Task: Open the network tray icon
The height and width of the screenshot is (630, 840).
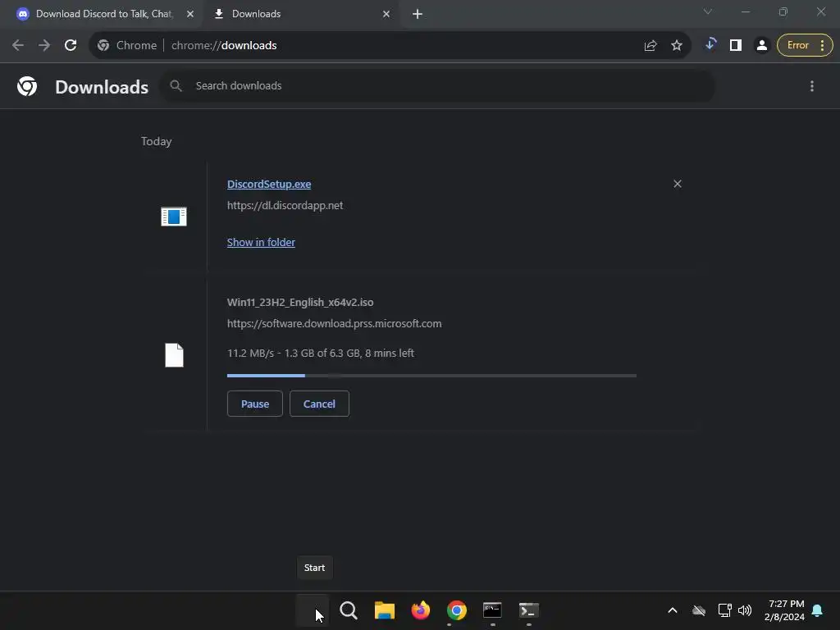Action: (724, 610)
